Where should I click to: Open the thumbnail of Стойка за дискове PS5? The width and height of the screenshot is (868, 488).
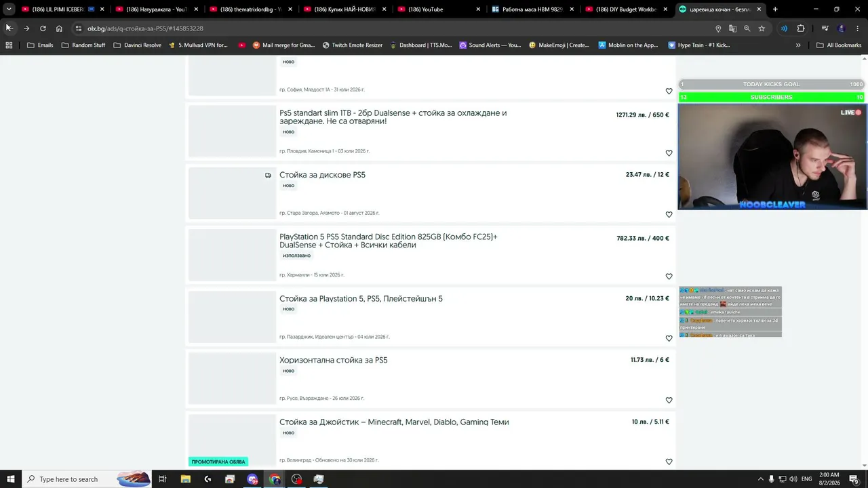(232, 193)
